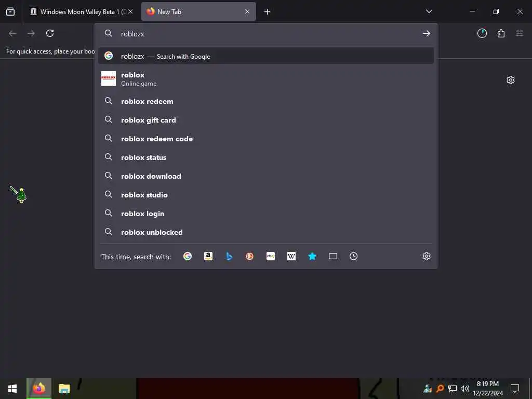Search this time with eBay icon
Screen dimensions: 532x399
click(270, 256)
